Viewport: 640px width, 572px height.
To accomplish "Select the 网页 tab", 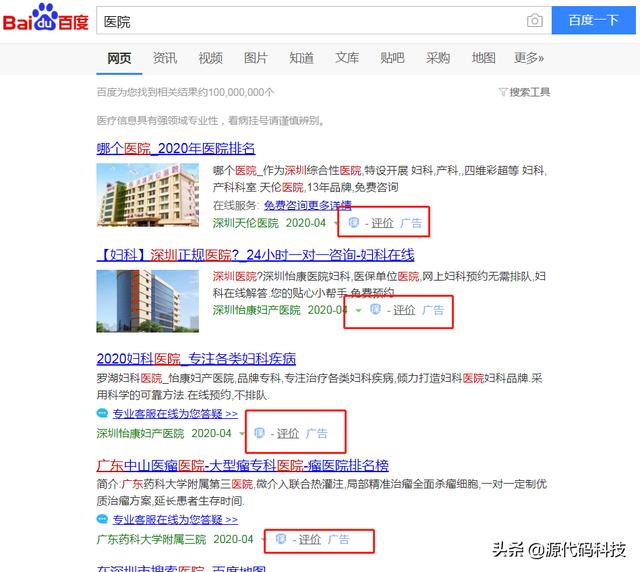I will 119,58.
